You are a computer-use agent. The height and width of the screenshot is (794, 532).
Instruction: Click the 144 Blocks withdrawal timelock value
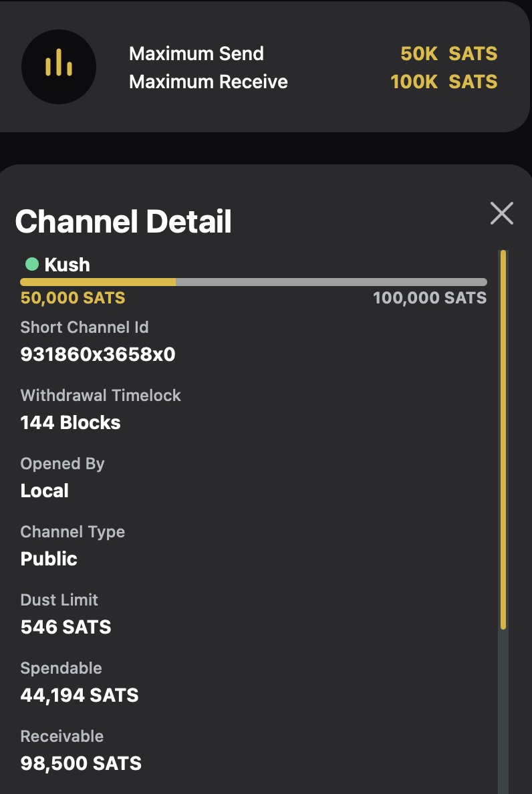point(71,422)
